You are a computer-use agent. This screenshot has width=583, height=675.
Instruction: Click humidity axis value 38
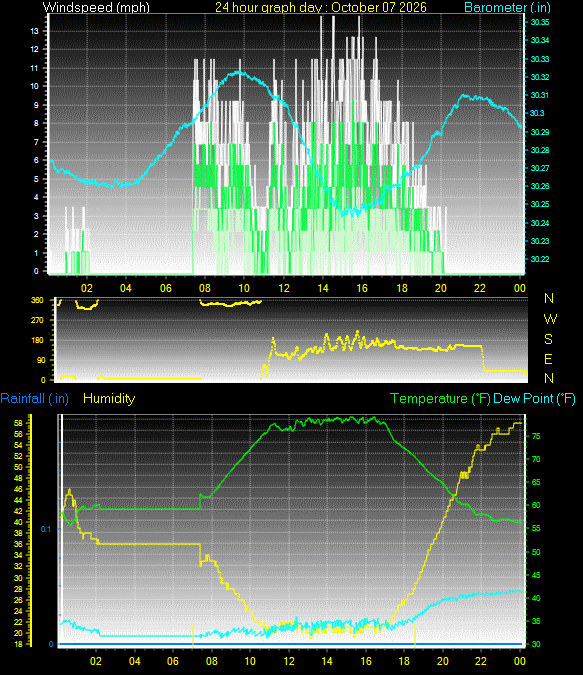[18, 533]
